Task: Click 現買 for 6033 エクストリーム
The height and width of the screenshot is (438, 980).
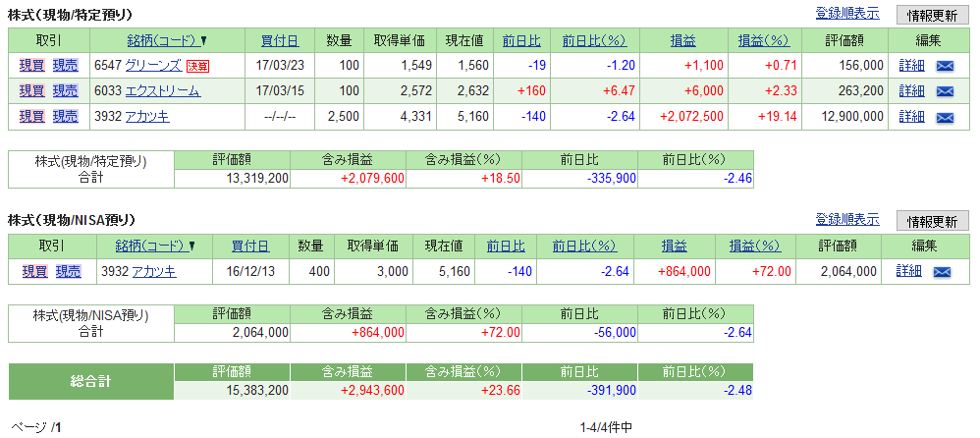Action: point(31,90)
